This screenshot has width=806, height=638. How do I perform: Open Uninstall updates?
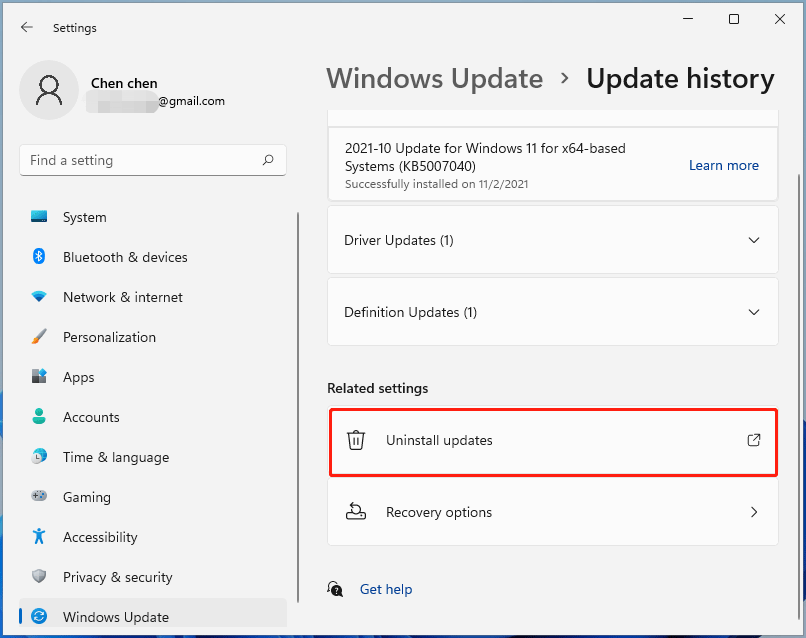553,440
